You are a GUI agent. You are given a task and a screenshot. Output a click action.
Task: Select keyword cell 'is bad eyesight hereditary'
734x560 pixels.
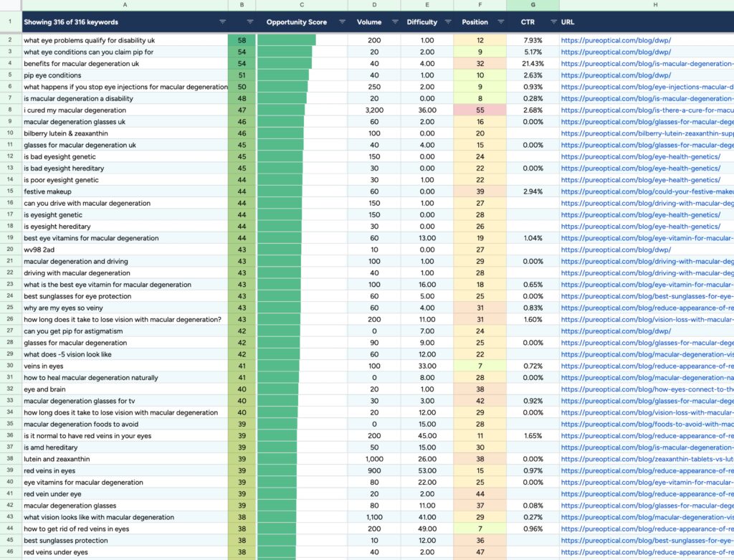125,168
